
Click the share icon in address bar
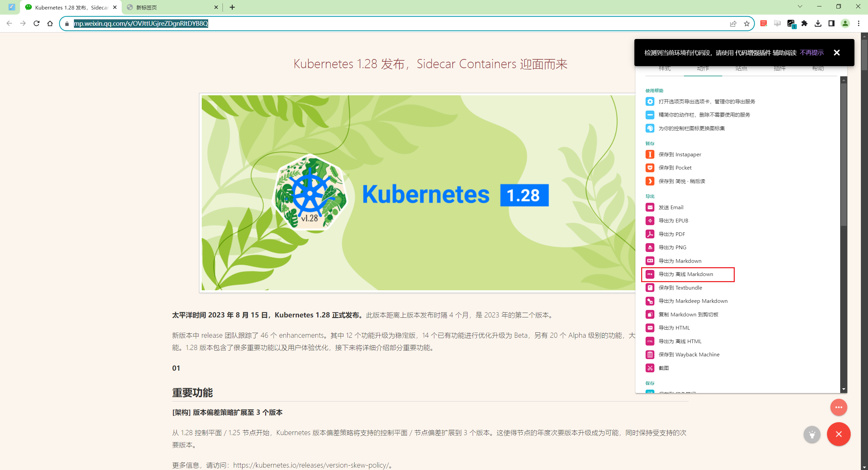click(733, 23)
